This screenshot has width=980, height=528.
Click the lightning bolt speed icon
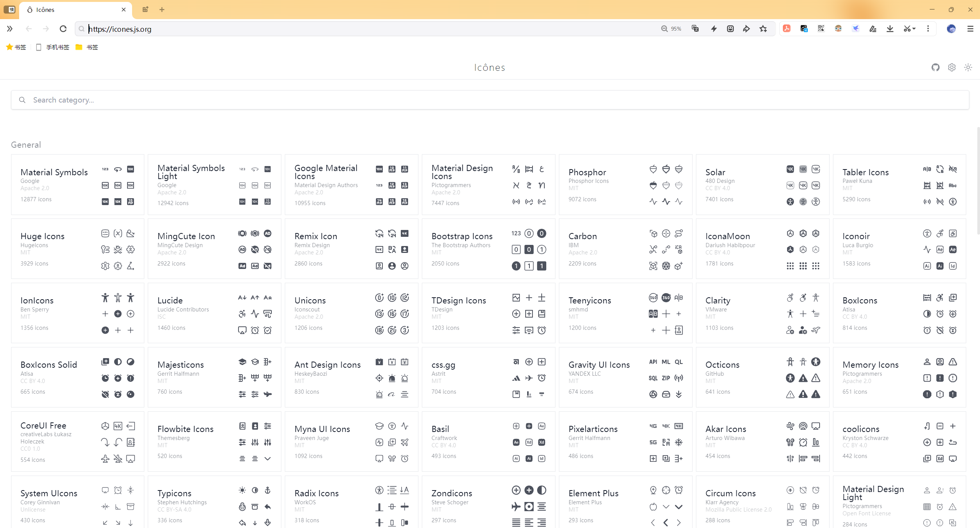714,29
